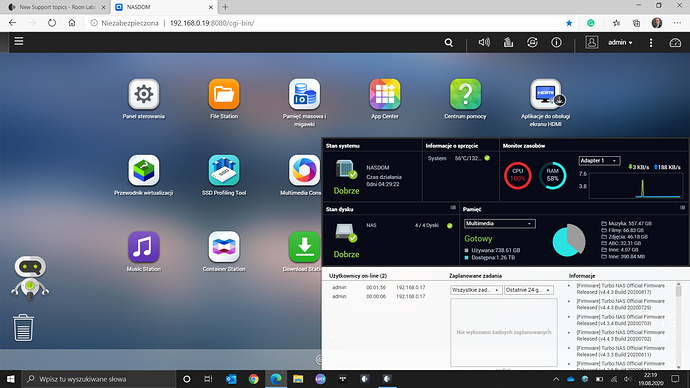Expand the Adapter 1 dropdown
Viewport: 690px width, 388px height.
tap(599, 161)
